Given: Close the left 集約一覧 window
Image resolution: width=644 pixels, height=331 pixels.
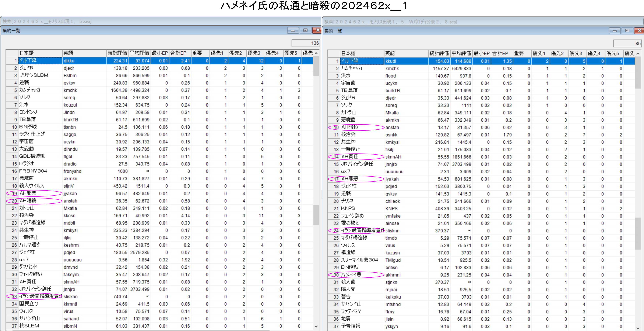Looking at the screenshot, I should pos(317,31).
